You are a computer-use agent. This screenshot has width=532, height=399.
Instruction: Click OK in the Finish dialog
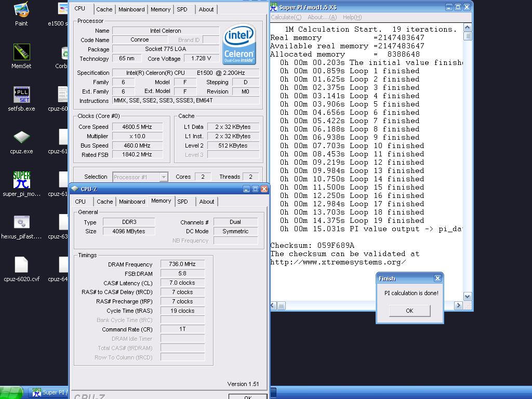pyautogui.click(x=409, y=311)
